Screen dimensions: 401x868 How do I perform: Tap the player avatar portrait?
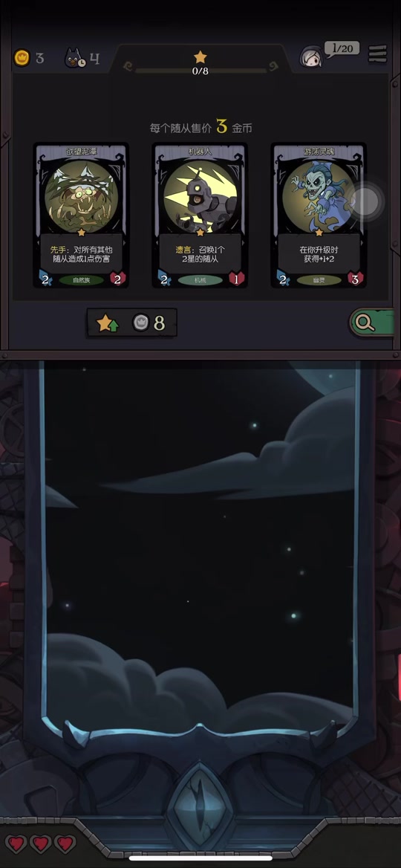click(x=311, y=57)
